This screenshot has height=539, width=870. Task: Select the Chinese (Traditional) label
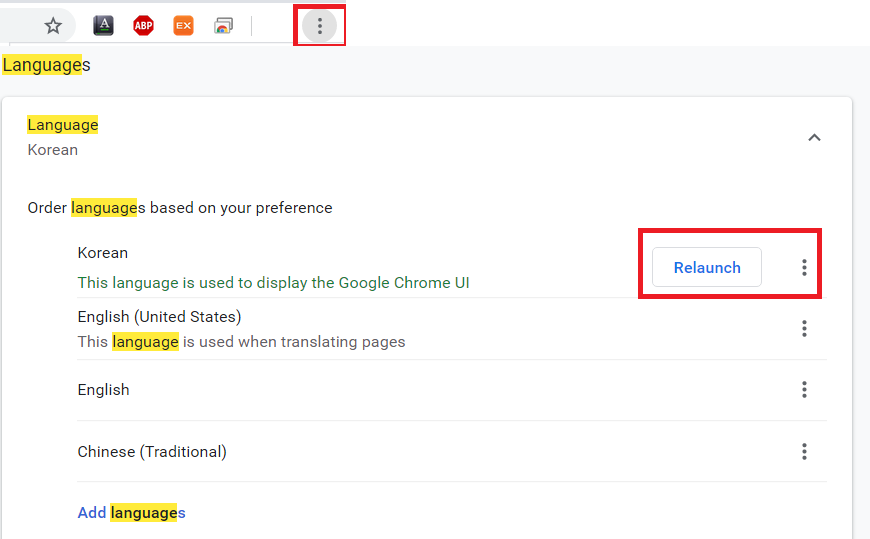click(152, 452)
